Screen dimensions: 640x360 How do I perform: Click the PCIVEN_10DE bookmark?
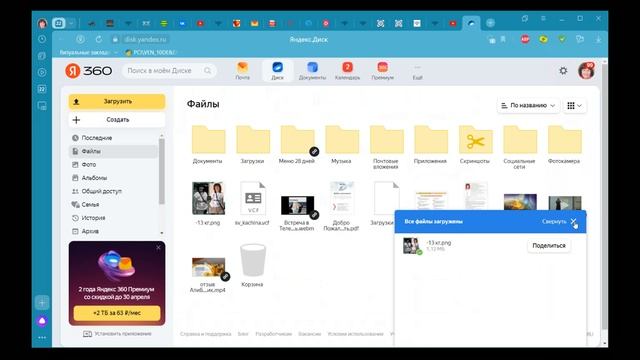coord(151,52)
